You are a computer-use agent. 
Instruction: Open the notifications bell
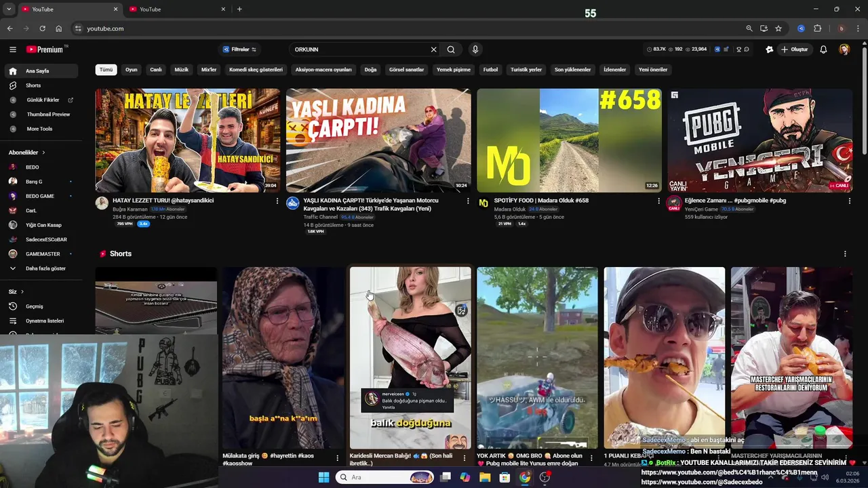(823, 49)
